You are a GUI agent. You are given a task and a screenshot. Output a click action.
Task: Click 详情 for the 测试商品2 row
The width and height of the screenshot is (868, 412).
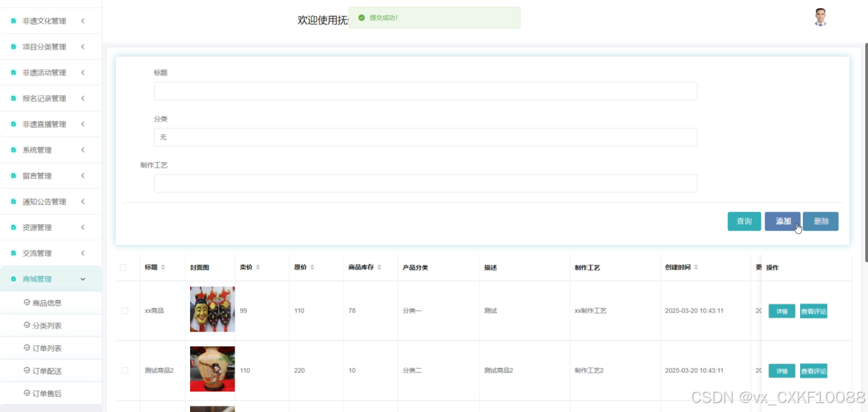coord(782,371)
